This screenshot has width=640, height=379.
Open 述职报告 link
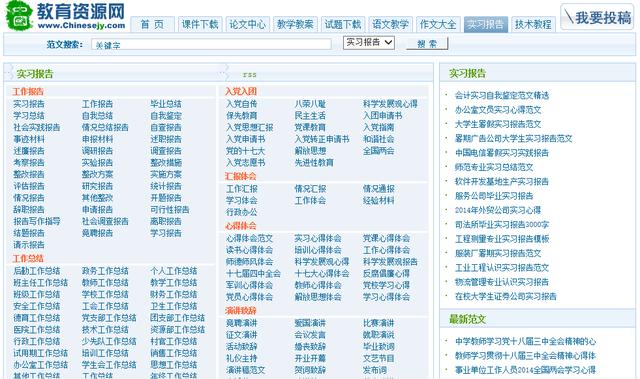[x=166, y=139]
